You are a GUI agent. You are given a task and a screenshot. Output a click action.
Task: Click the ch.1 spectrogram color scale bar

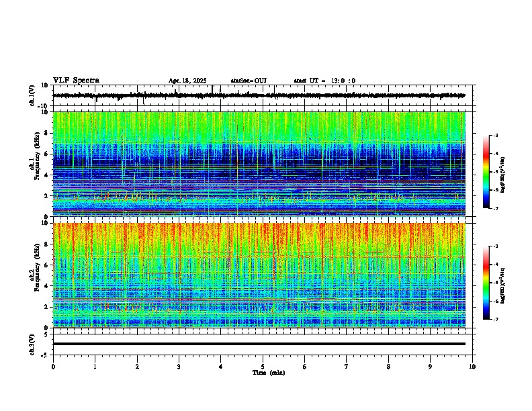pos(486,172)
